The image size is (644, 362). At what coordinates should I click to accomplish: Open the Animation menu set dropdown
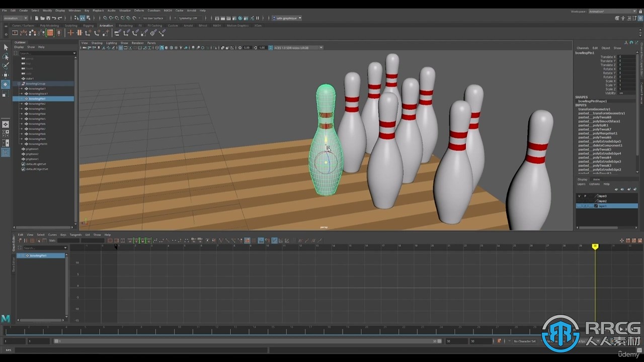[x=15, y=18]
